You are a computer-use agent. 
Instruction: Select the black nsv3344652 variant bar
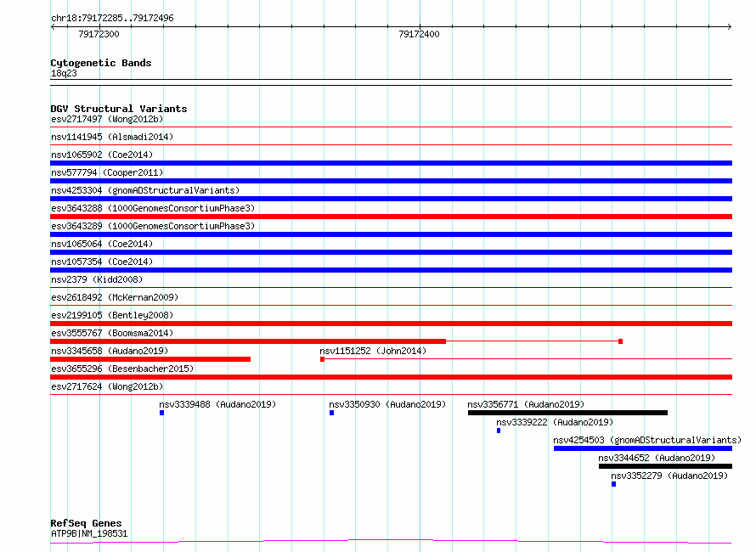click(665, 466)
